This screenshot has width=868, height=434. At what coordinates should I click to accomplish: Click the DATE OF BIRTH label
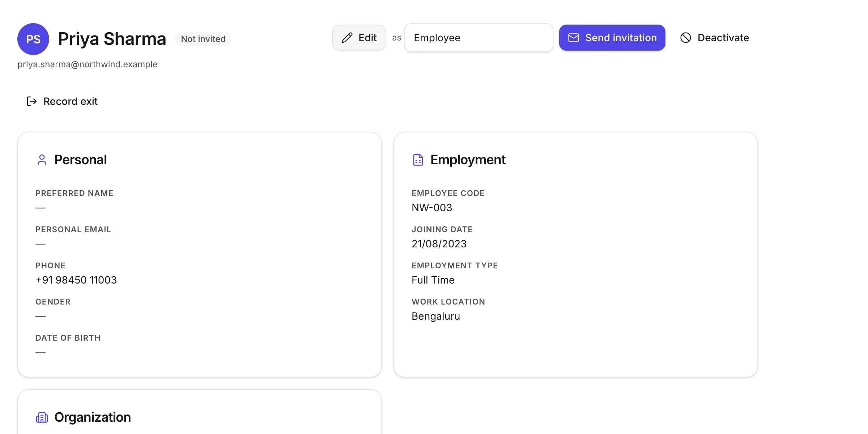click(x=68, y=338)
